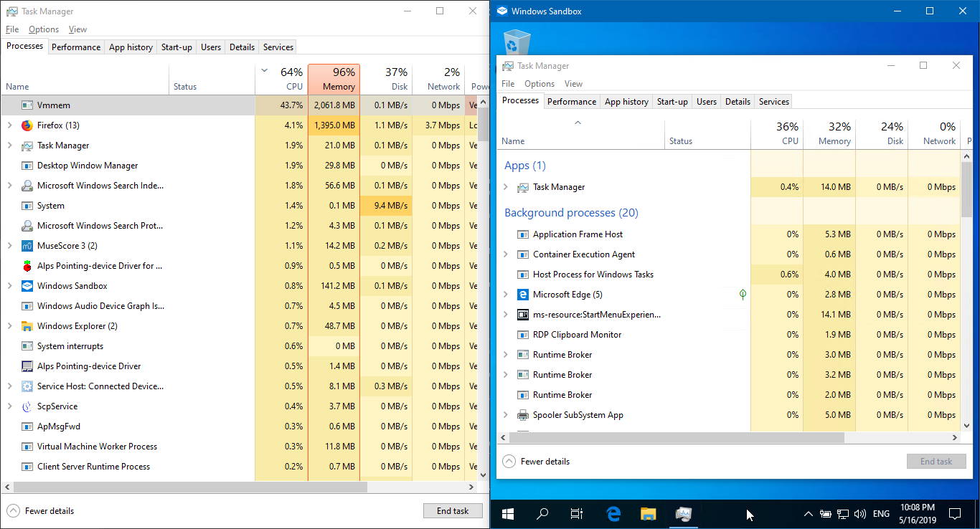
Task: Select the Firefox process icon
Action: click(x=27, y=125)
